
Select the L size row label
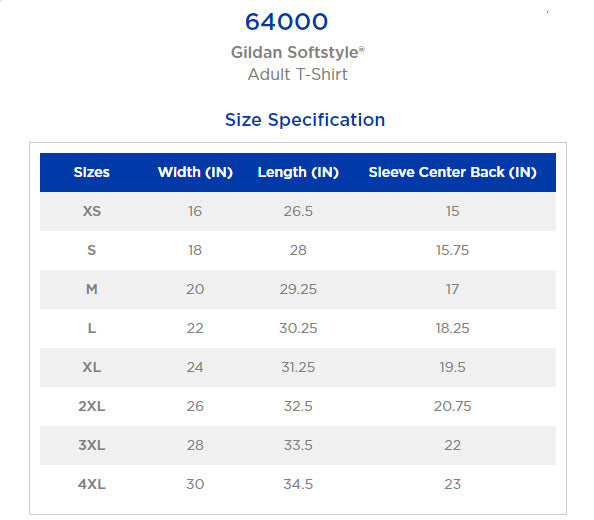tap(92, 328)
